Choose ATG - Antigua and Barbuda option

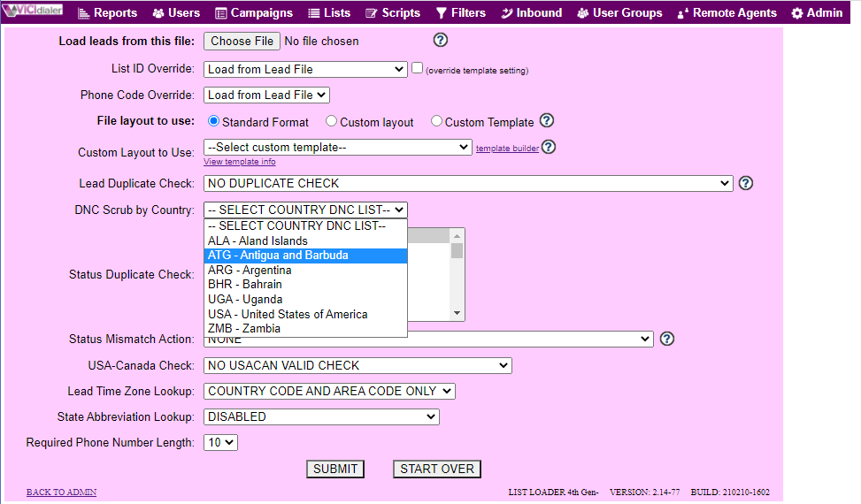(306, 256)
